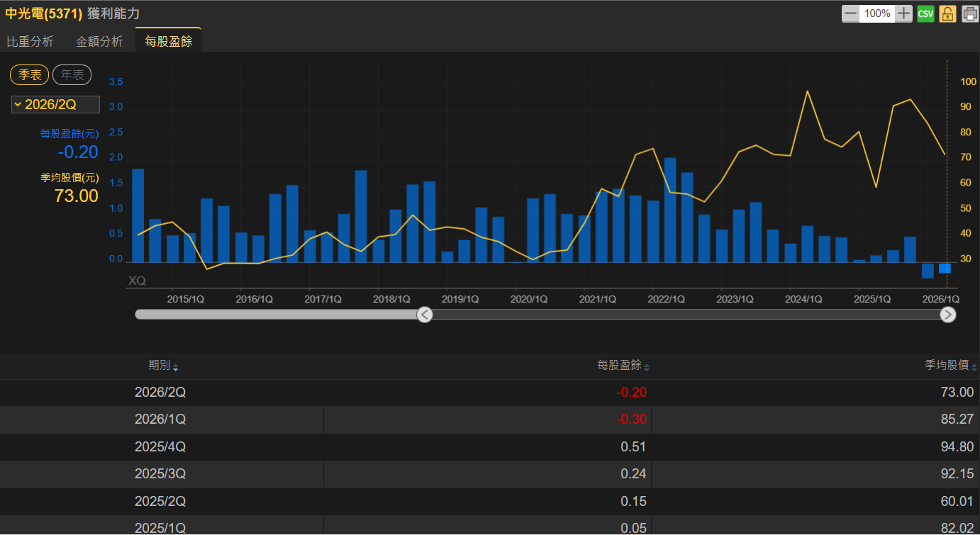Sort by 每股盈餘 column sort icon
Screen dimensions: 980x535
(x=647, y=367)
